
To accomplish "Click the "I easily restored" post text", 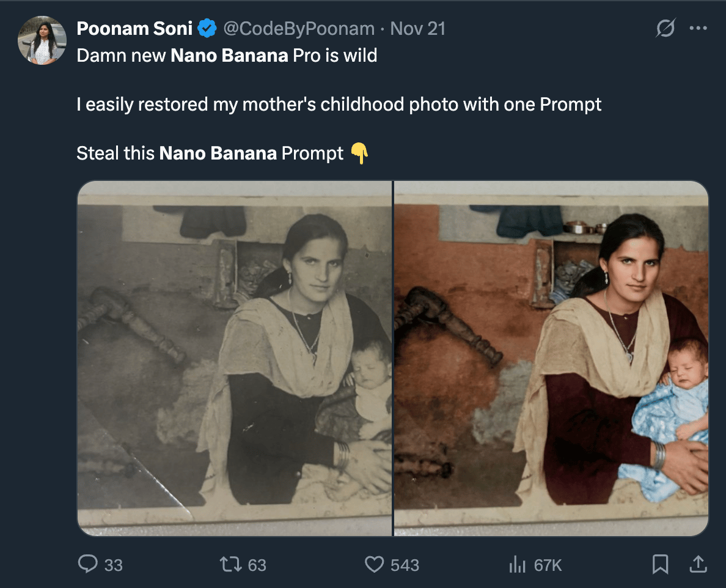I will tap(339, 105).
